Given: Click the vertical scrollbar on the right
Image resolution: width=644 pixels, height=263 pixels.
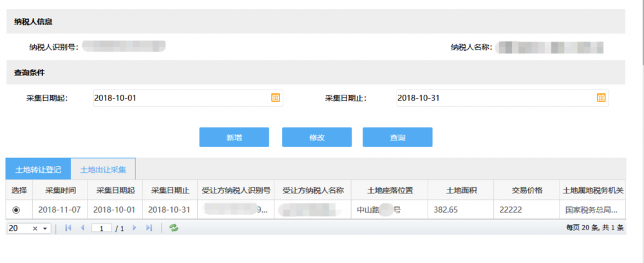Looking at the screenshot, I should coord(640,129).
